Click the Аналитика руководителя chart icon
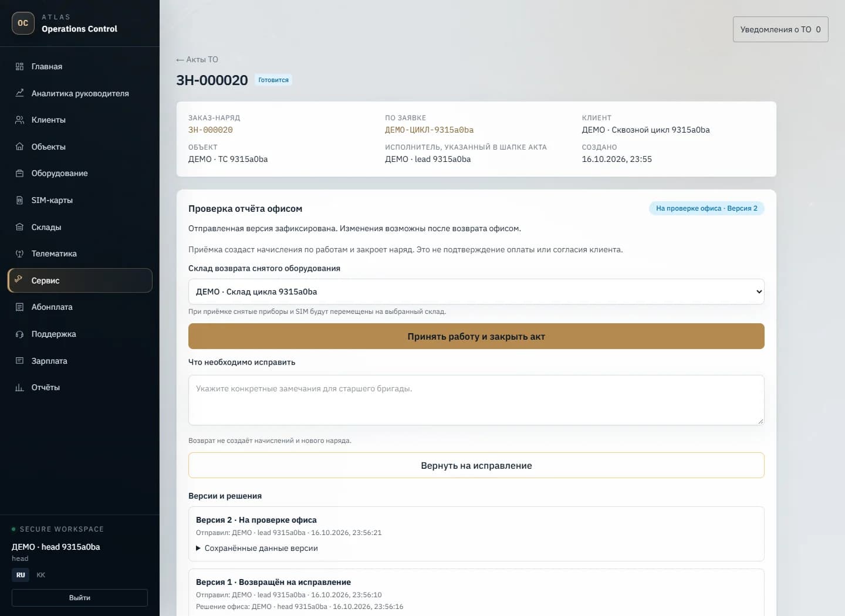Screen dimensions: 845x616 tap(19, 93)
